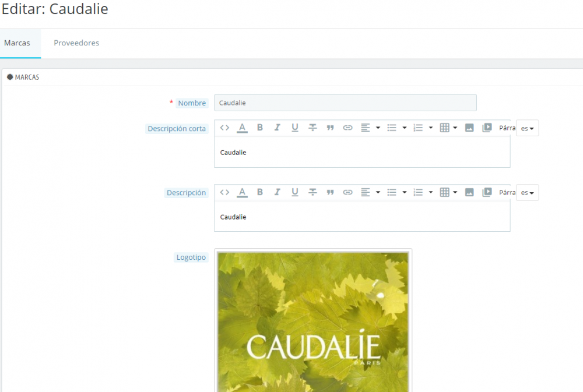The image size is (583, 392).
Task: Open language selector 'es' for Descripción corta
Action: pyautogui.click(x=527, y=128)
